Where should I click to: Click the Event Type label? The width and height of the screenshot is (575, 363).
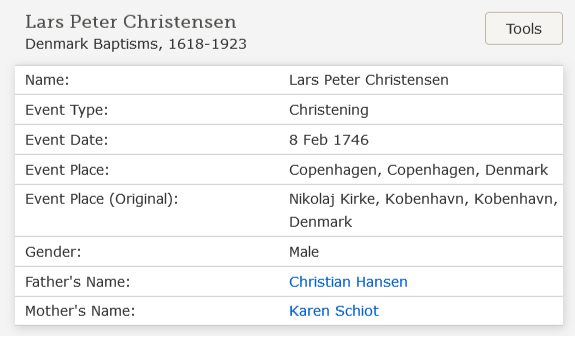66,110
